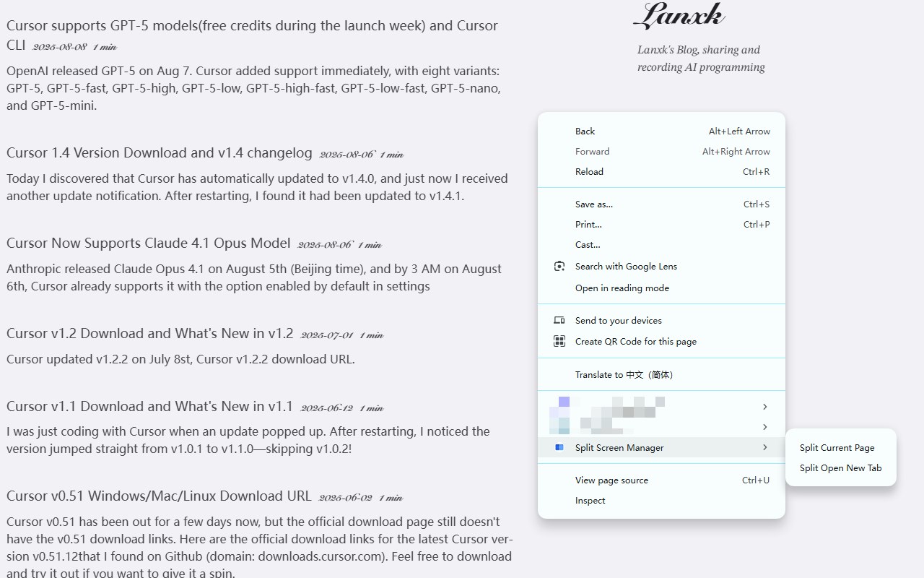Expand the first blurred extension submenu arrow

(x=764, y=407)
